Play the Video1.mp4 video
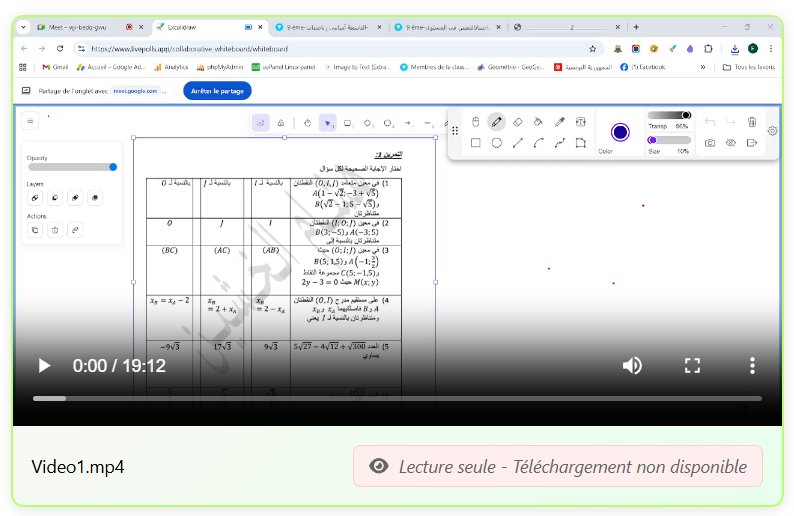 pos(44,366)
